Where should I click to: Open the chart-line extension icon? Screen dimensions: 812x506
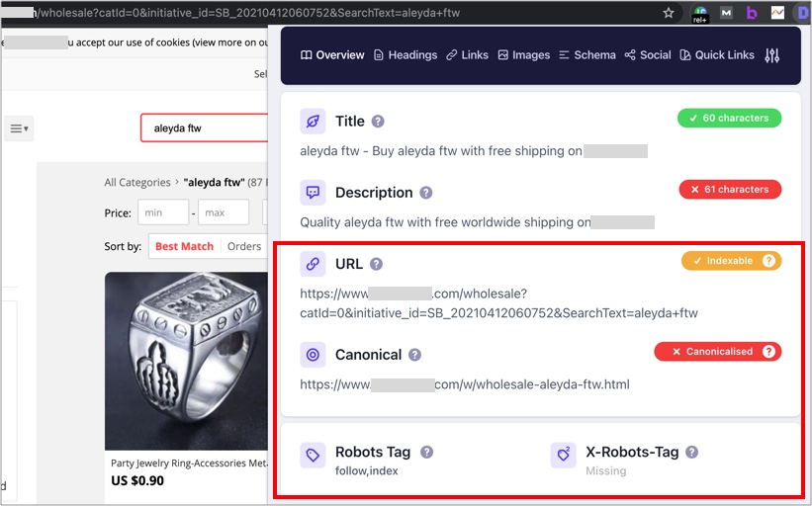[777, 13]
